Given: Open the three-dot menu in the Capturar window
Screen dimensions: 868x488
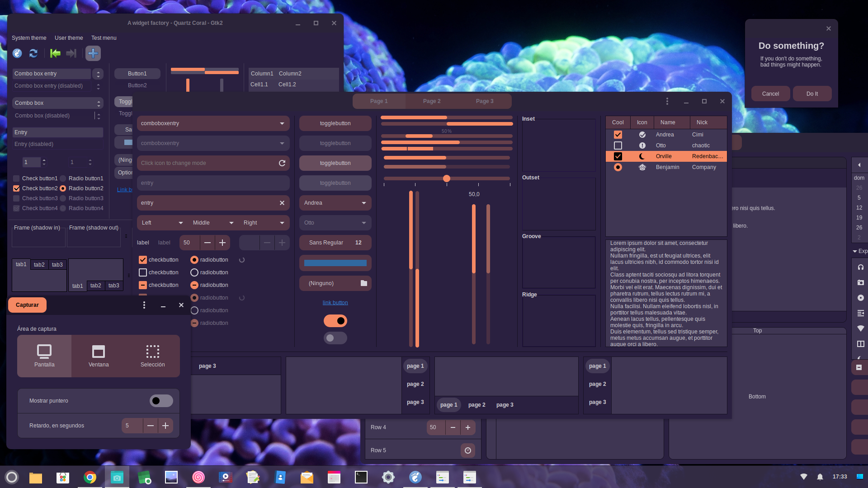Looking at the screenshot, I should pyautogui.click(x=144, y=305).
